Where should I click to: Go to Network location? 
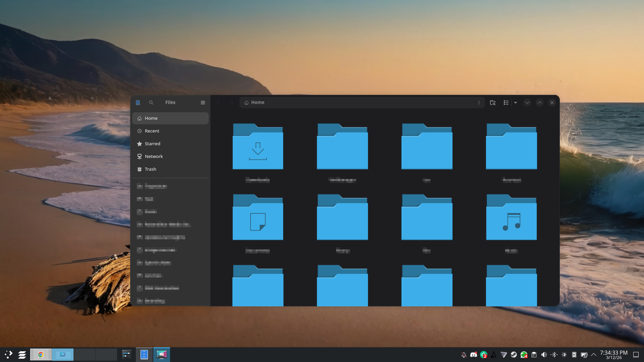(x=154, y=157)
